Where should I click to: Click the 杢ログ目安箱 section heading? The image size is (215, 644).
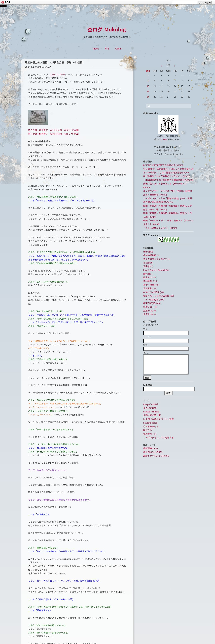(x=150, y=321)
